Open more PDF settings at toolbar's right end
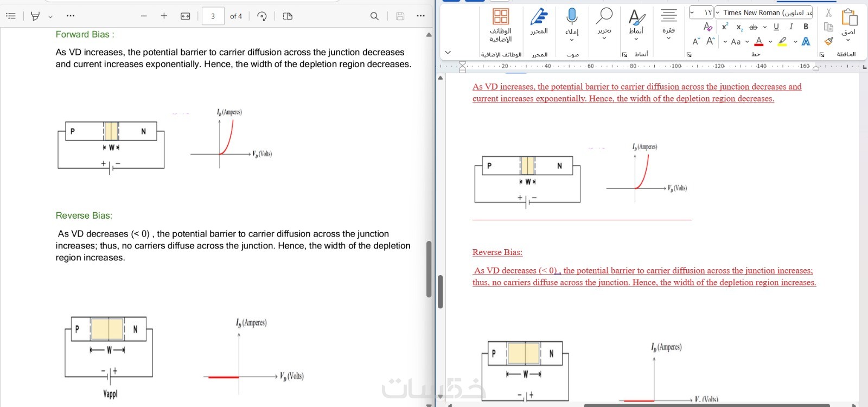Screen dimensions: 868x407 420,16
